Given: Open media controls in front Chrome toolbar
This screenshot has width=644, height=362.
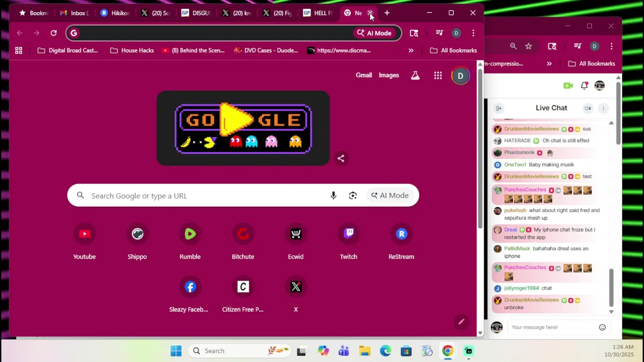Looking at the screenshot, I should (439, 33).
